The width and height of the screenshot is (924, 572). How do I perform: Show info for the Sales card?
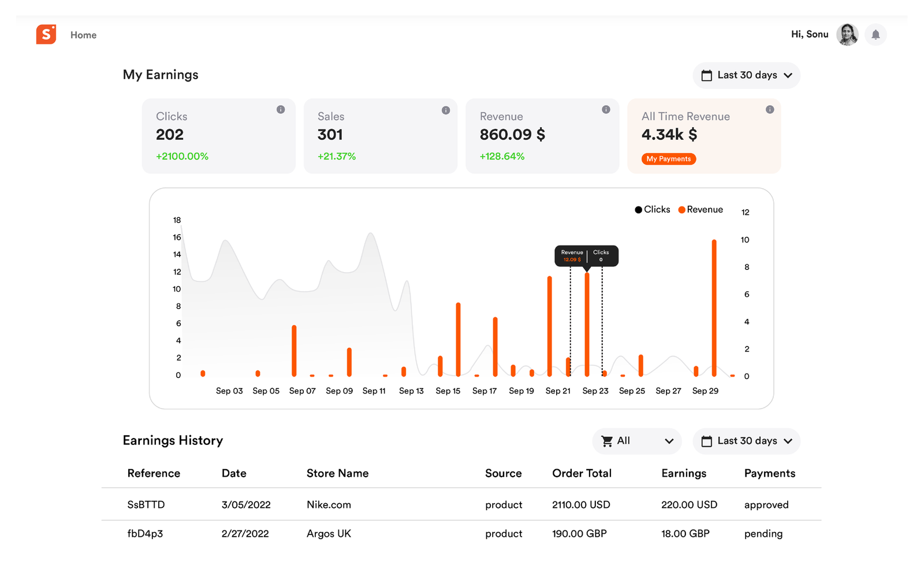click(x=446, y=110)
